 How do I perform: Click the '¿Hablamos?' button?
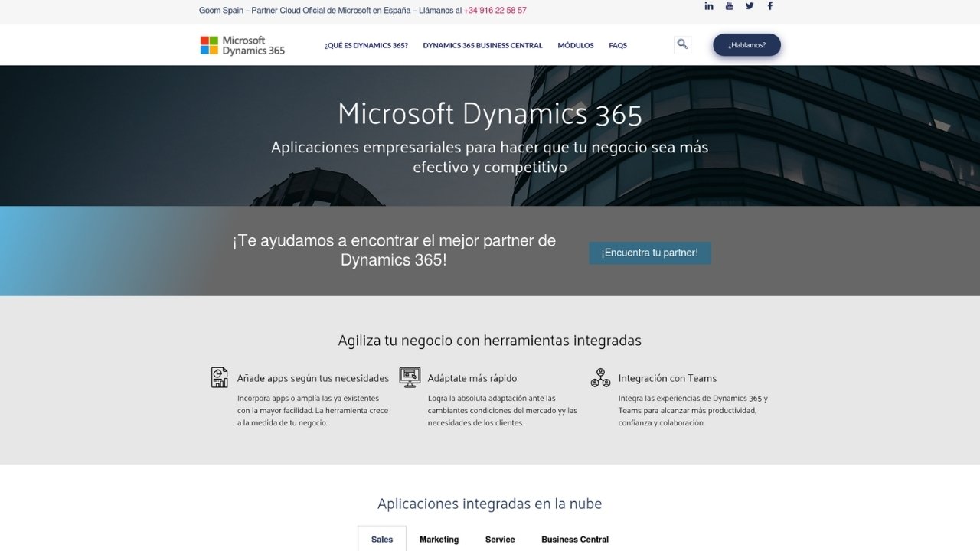point(746,45)
